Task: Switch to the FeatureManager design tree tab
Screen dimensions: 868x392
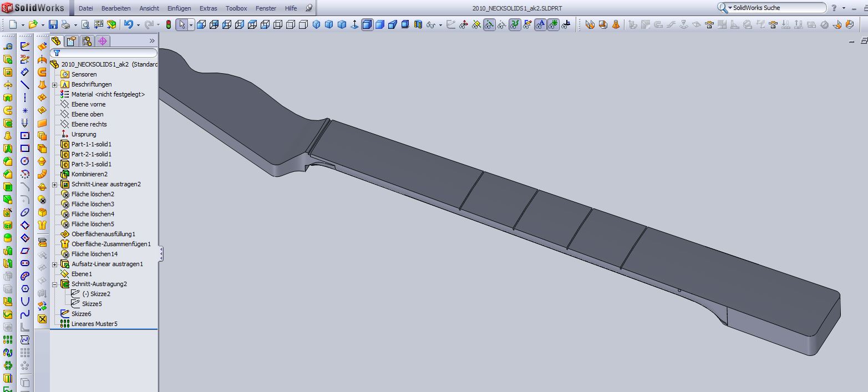Action: tap(57, 41)
